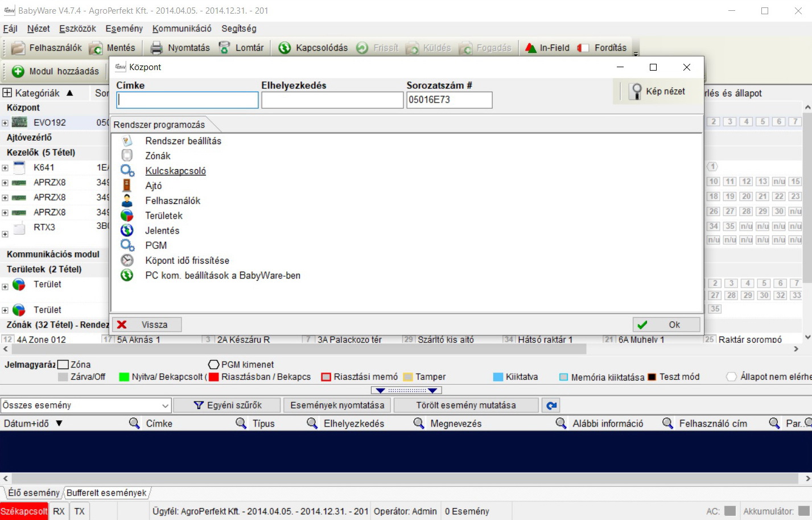Open the Ajtó door programming entry
Screen dimensions: 812x520
(154, 186)
